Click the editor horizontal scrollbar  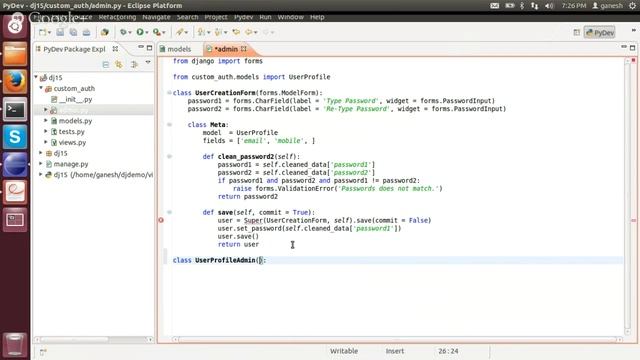(397, 340)
